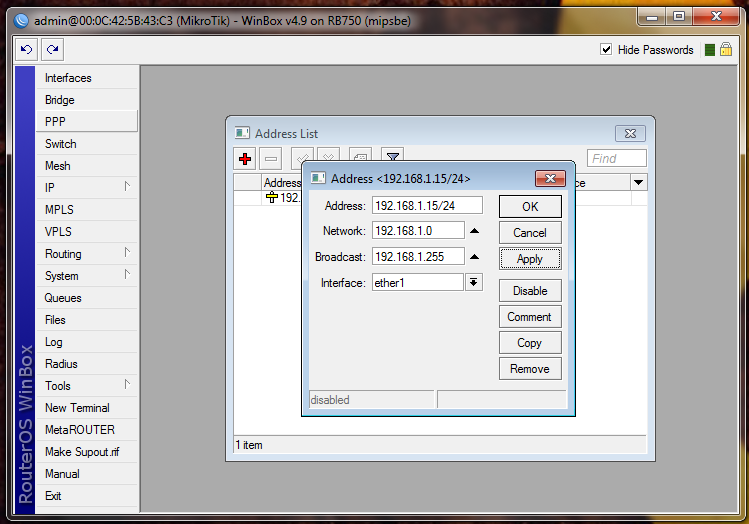Close the Address List window
Image resolution: width=749 pixels, height=524 pixels.
[x=630, y=134]
